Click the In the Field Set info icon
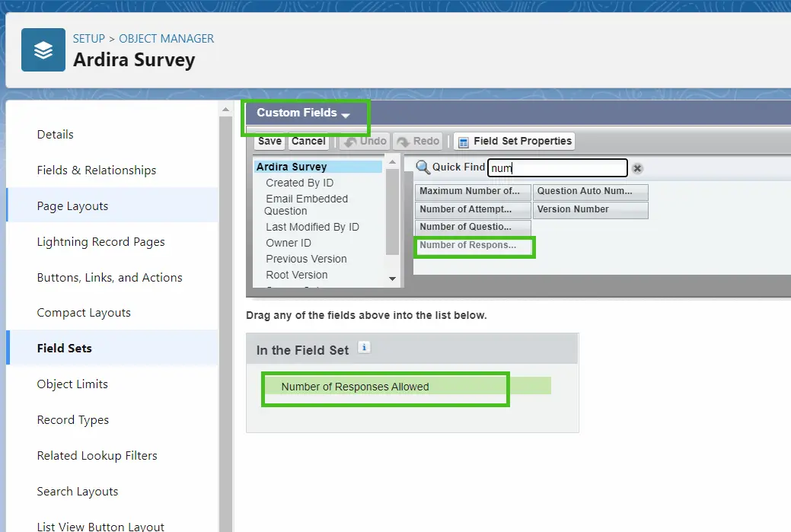This screenshot has height=532, width=791. click(x=364, y=348)
